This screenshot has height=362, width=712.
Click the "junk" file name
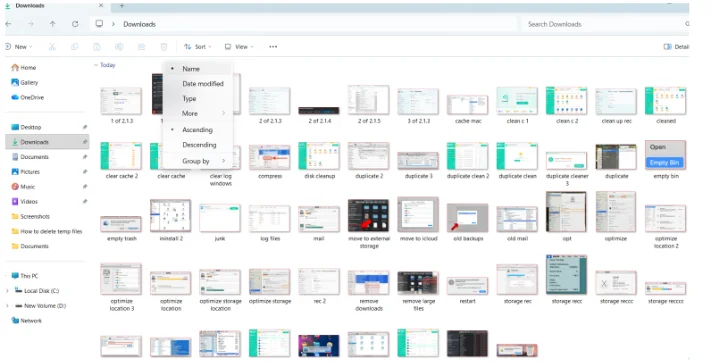[220, 238]
